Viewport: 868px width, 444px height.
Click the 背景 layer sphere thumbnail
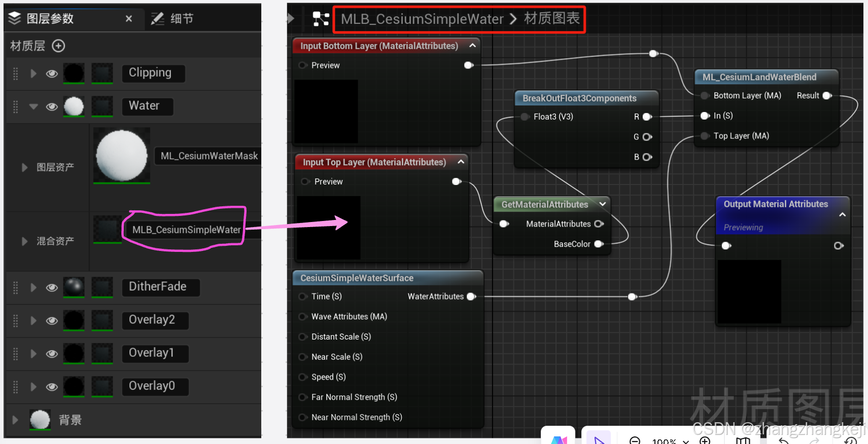(40, 420)
